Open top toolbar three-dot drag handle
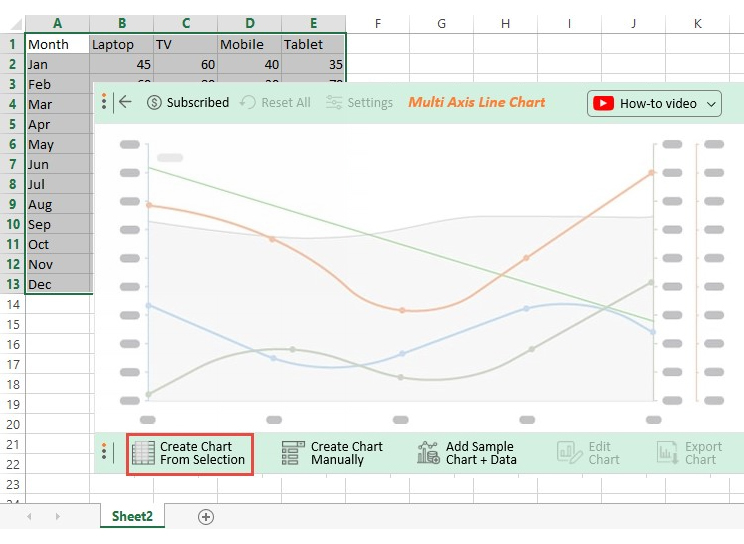This screenshot has height=544, width=744. coord(104,102)
